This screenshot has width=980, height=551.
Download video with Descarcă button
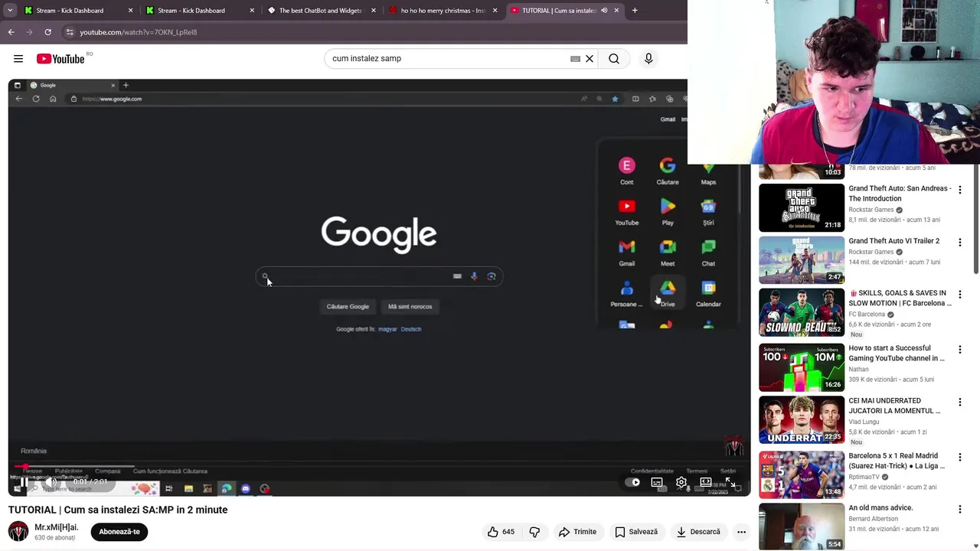(x=698, y=532)
